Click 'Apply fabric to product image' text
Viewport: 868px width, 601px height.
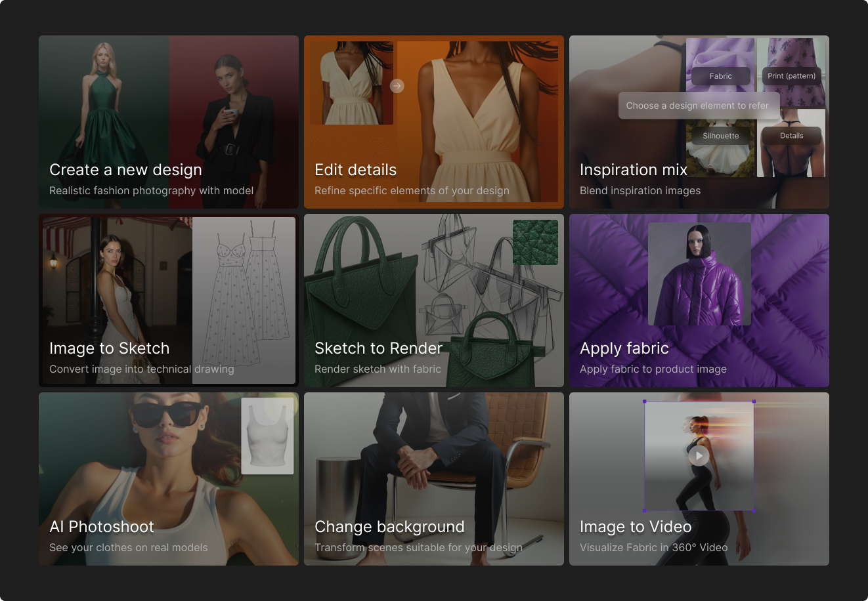click(x=653, y=369)
